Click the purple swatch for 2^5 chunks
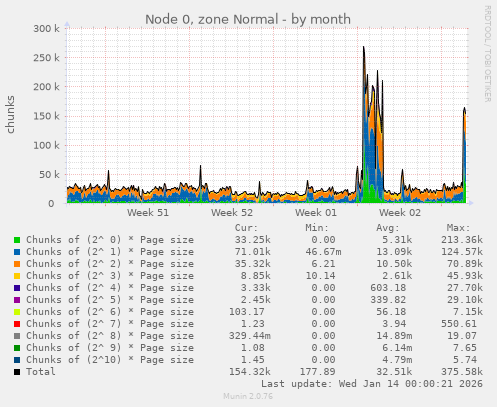The height and width of the screenshot is (407, 497). (x=17, y=300)
